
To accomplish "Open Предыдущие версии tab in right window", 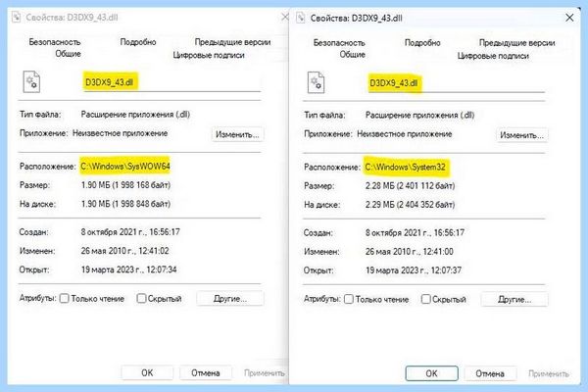I will tap(516, 43).
